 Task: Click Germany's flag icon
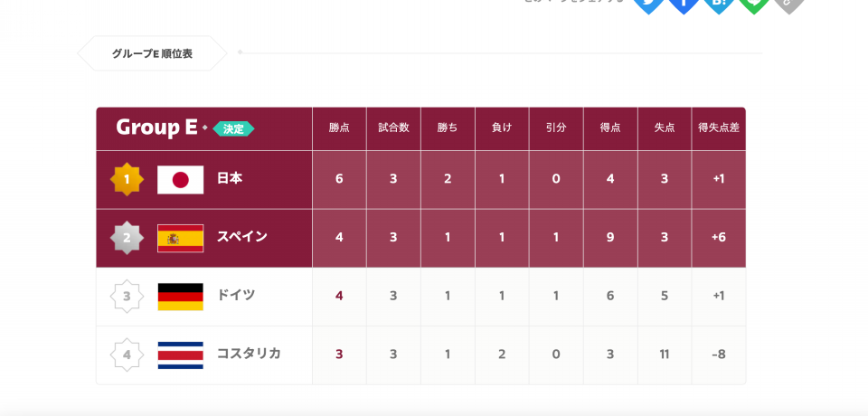pyautogui.click(x=181, y=297)
